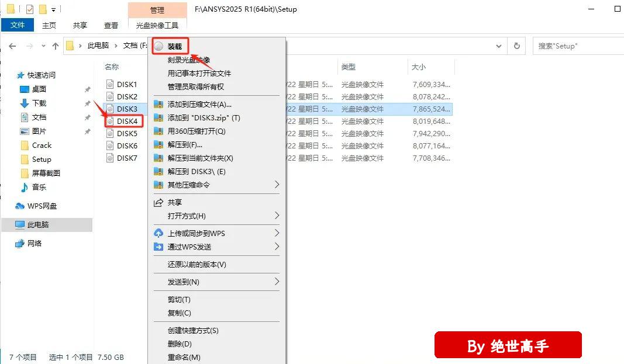Open 快速访问 in navigation pane
The height and width of the screenshot is (364, 624).
click(x=42, y=75)
